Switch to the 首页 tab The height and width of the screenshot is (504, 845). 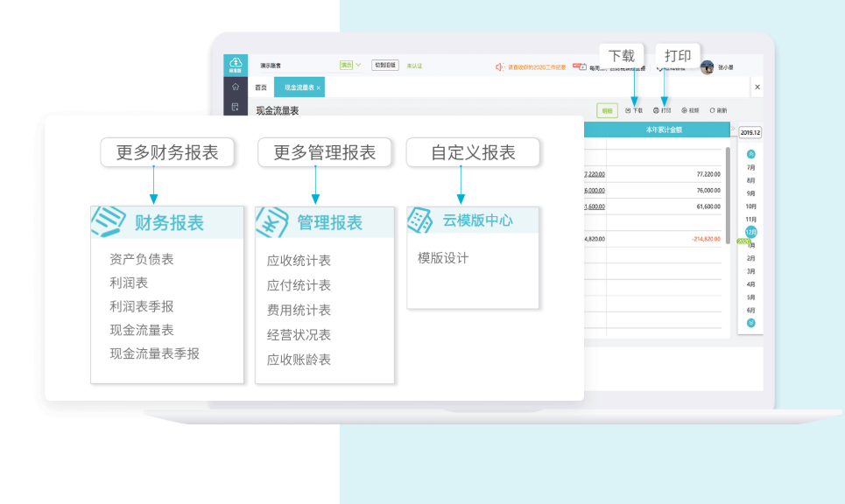(x=261, y=87)
